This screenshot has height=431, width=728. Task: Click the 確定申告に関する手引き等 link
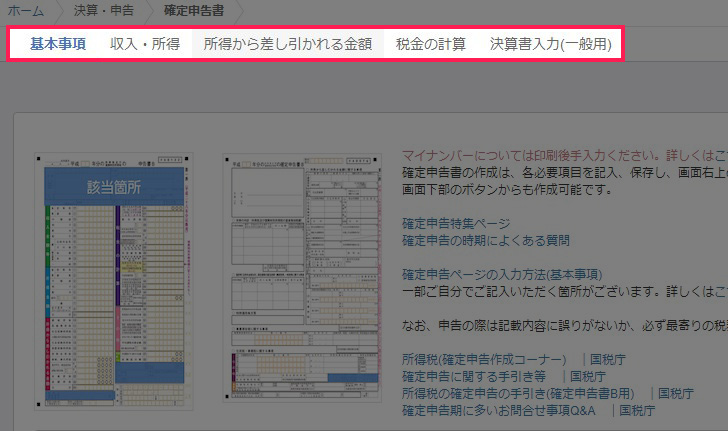pyautogui.click(x=474, y=376)
